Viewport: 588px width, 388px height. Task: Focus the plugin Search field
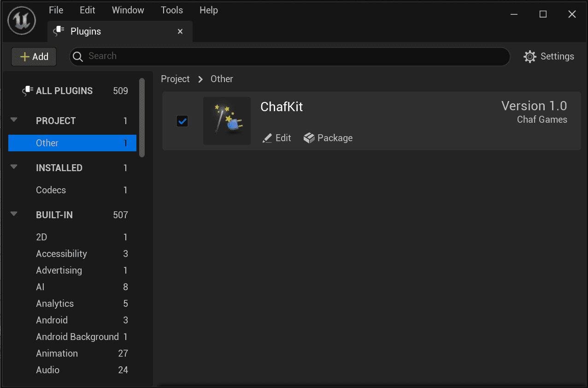point(290,56)
